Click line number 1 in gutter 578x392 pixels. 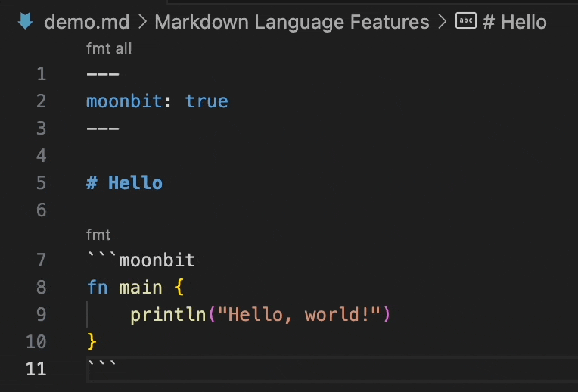pos(42,74)
